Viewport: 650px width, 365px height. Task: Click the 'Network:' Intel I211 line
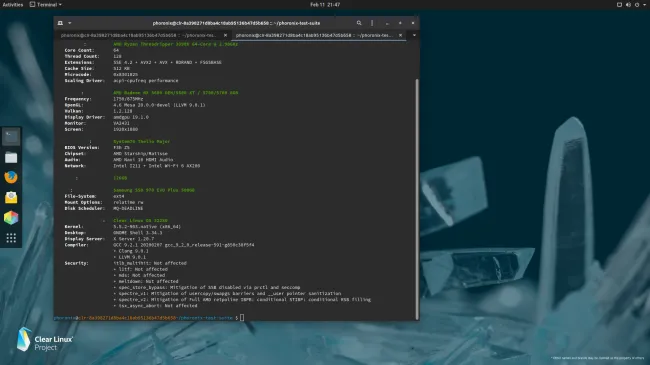pos(132,165)
